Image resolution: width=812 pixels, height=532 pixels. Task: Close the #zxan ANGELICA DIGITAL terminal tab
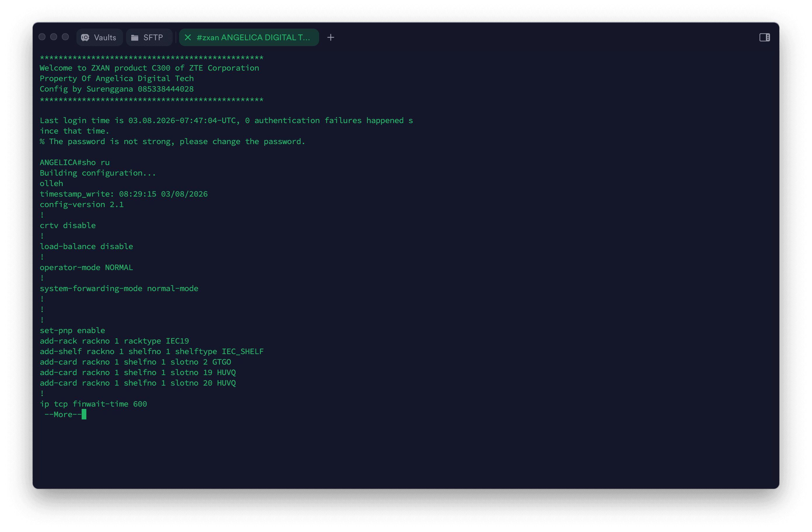click(x=188, y=38)
